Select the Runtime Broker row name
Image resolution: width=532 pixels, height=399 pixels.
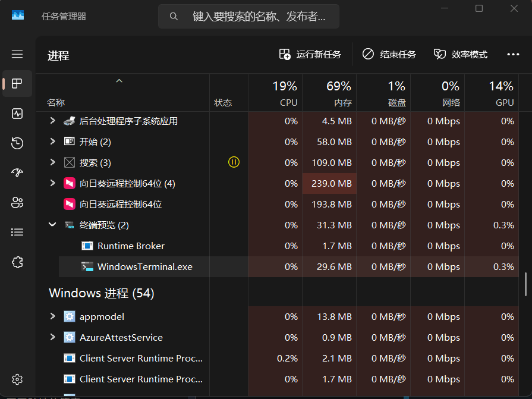[x=131, y=246]
